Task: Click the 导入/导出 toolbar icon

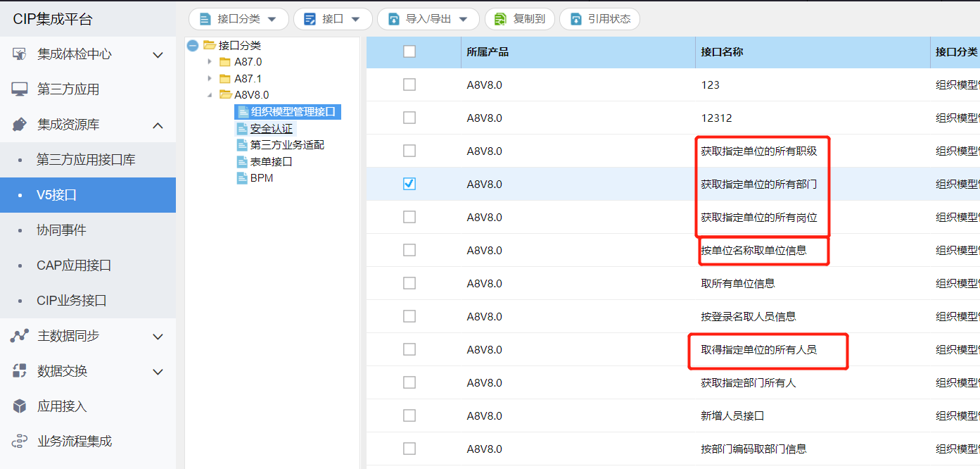Action: pyautogui.click(x=394, y=19)
